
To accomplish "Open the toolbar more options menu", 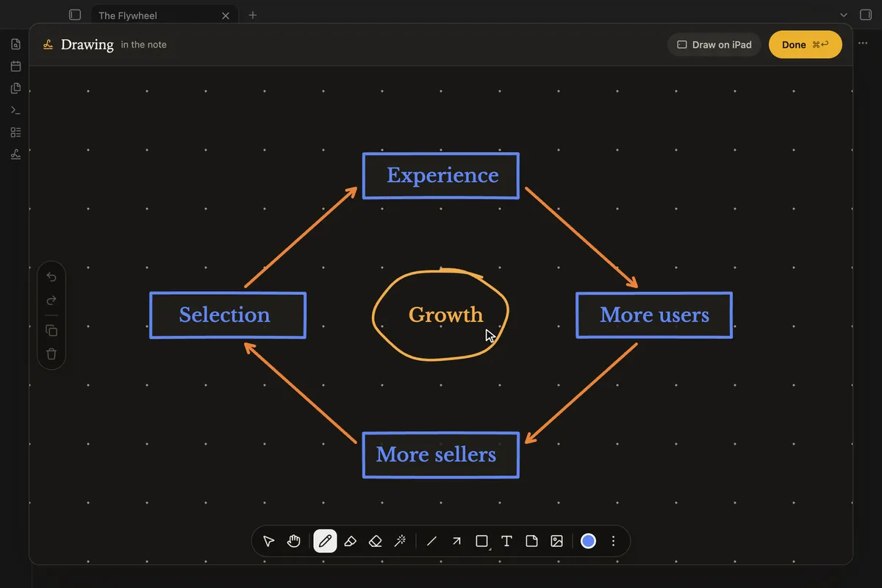I will tap(613, 541).
